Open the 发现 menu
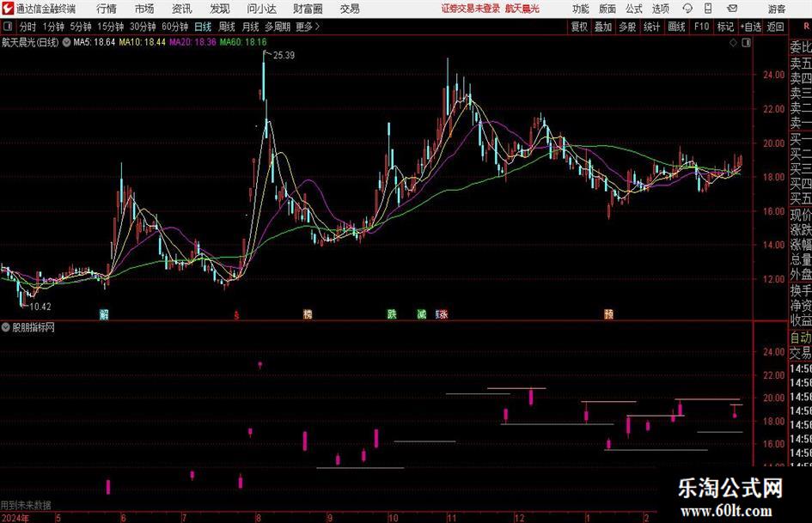812x523 pixels. tap(220, 9)
